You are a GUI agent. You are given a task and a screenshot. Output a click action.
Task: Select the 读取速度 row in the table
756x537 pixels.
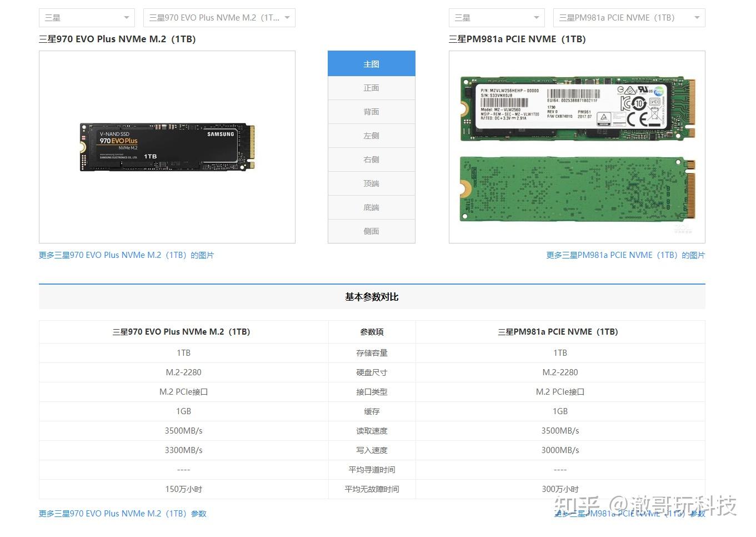371,430
